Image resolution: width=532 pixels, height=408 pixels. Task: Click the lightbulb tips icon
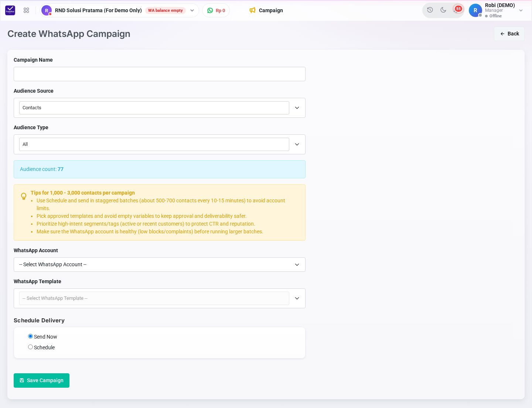(x=24, y=196)
